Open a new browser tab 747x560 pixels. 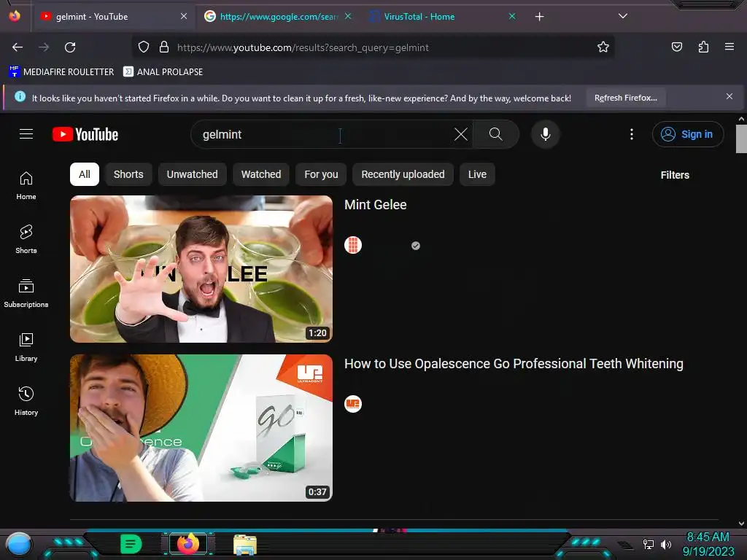coord(539,17)
